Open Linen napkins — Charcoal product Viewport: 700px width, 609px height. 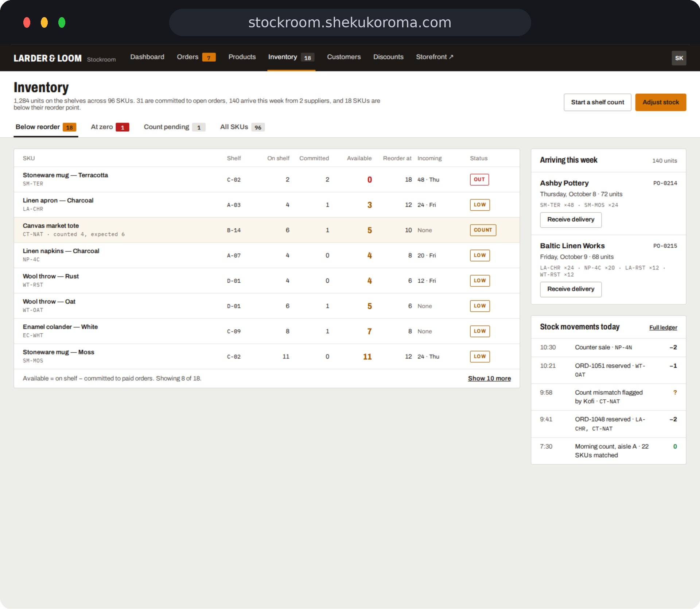(x=61, y=251)
